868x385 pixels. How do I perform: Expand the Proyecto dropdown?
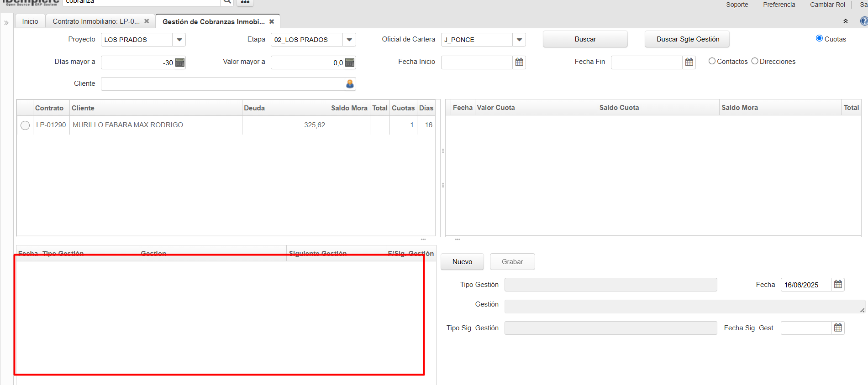tap(179, 40)
